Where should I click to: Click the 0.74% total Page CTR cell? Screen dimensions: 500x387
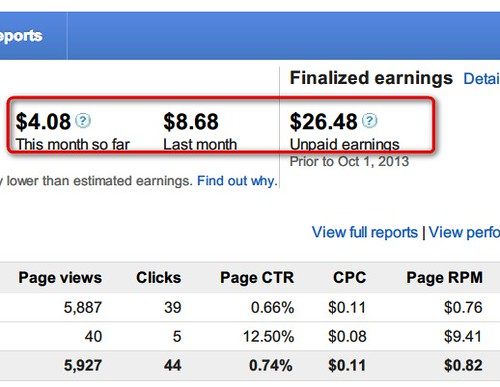point(271,365)
